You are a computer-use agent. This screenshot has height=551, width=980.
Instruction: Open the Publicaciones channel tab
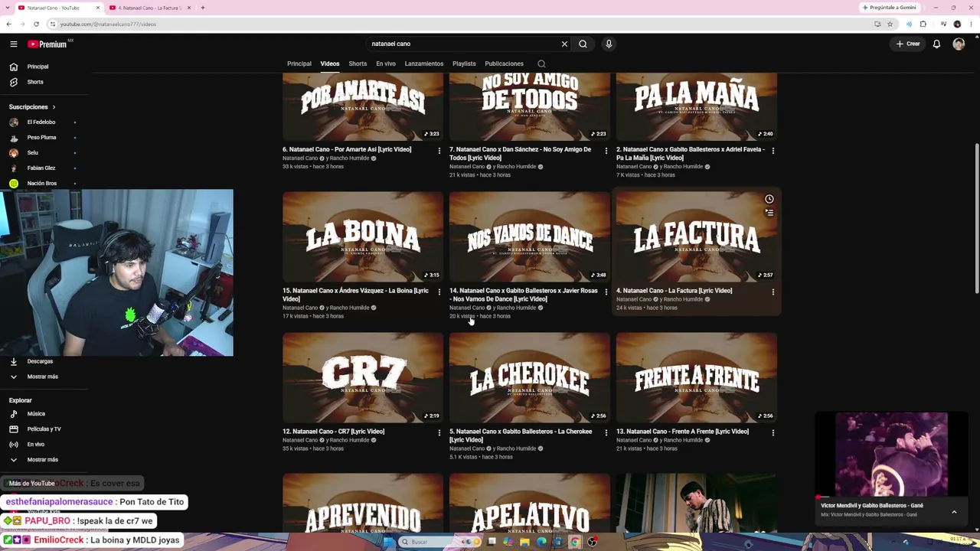click(504, 64)
